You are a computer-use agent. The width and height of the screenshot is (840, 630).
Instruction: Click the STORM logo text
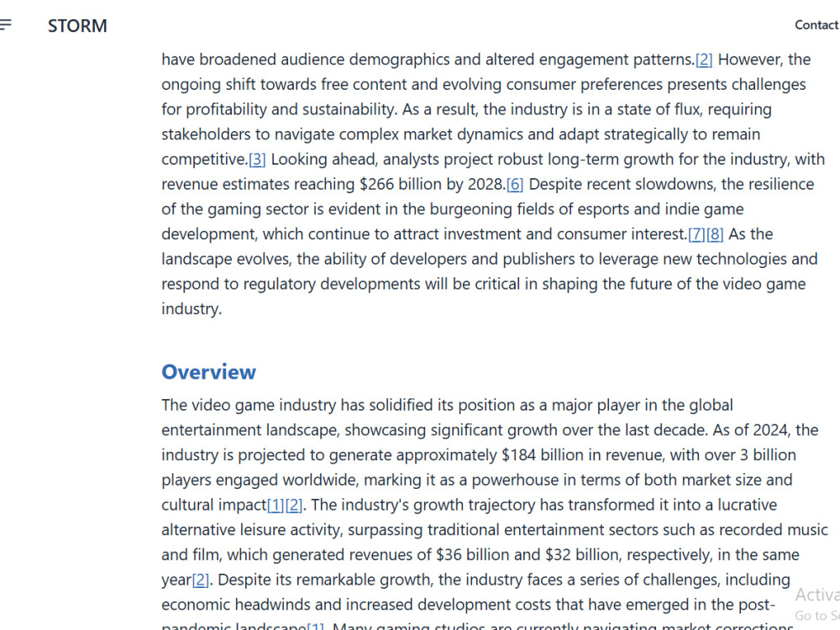[77, 26]
